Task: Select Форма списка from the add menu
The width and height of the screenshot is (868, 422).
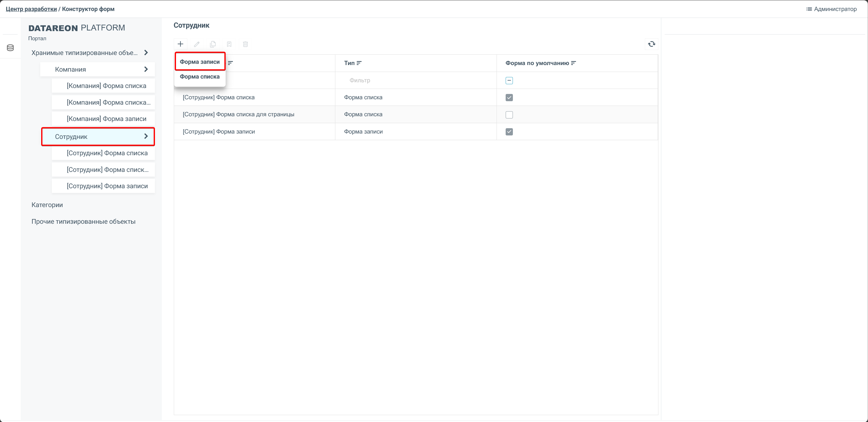Action: point(200,77)
